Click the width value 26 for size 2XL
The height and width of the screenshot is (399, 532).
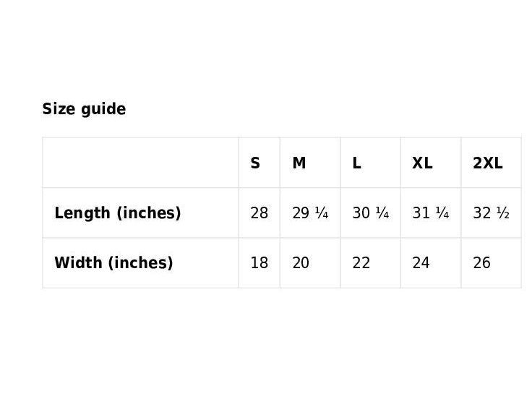481,263
